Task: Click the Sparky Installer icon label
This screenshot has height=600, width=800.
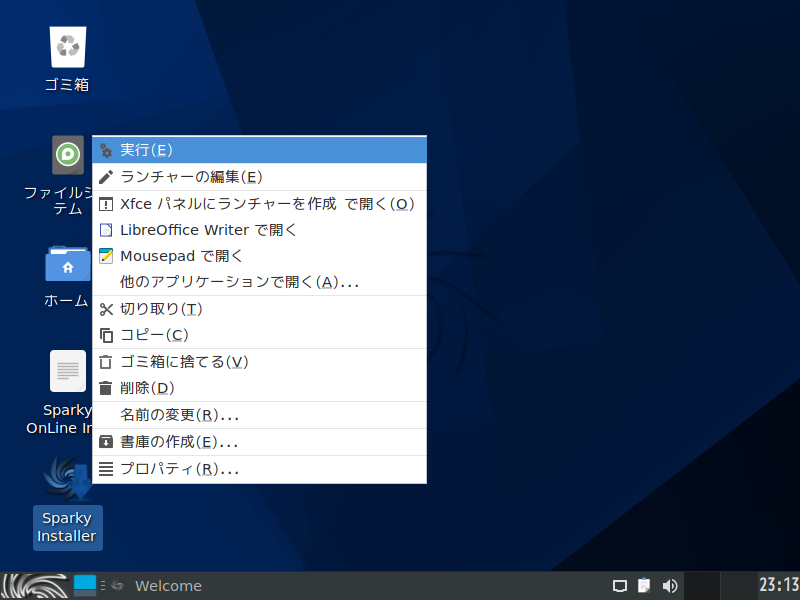Action: [x=67, y=528]
